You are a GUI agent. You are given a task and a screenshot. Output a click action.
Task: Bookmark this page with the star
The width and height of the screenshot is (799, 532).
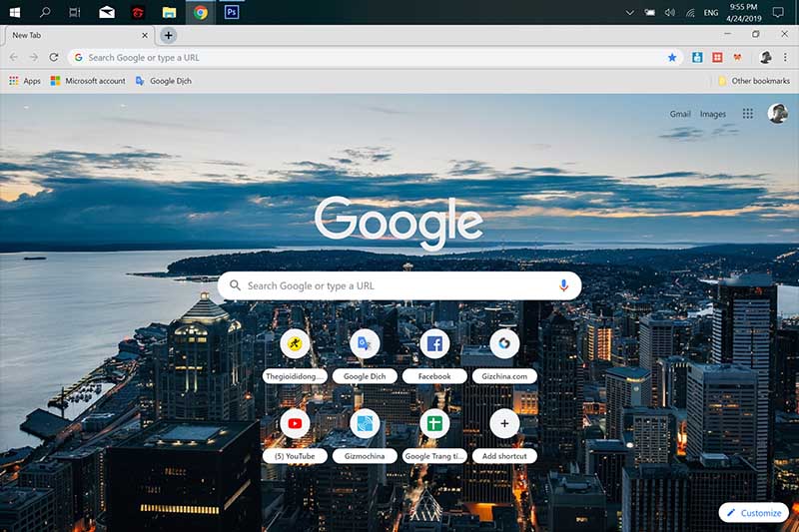point(672,58)
